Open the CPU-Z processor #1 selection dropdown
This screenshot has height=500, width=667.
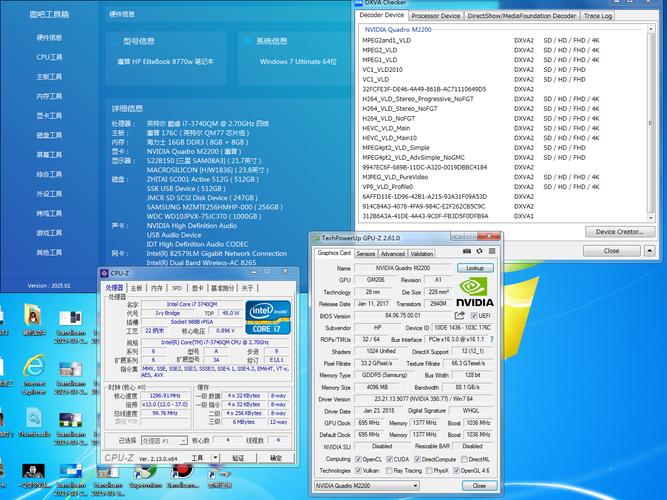(164, 440)
